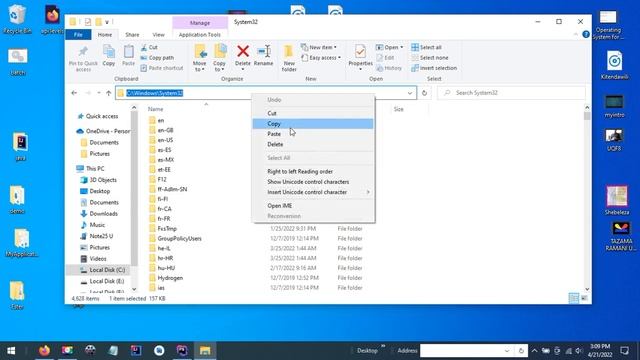This screenshot has height=360, width=640.
Task: Open recent locations dropdown arrow
Action: [98, 93]
